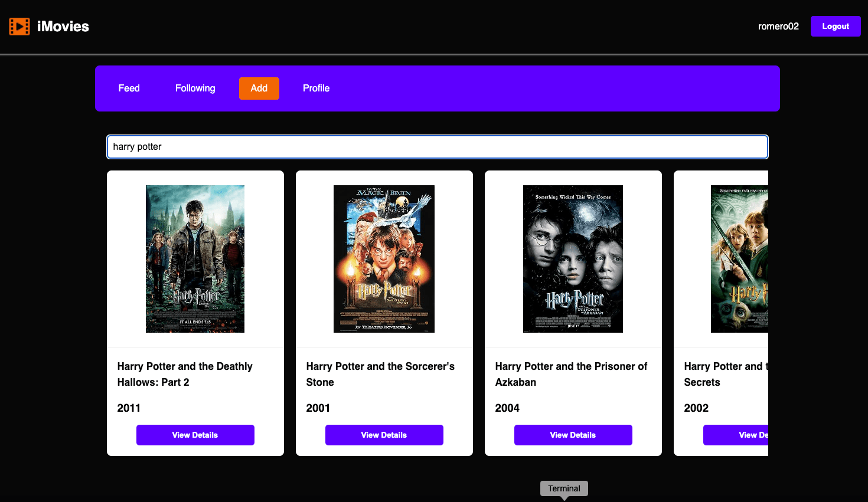The image size is (868, 502).
Task: Click the title Harry Potter and the Deathly Hallows
Action: click(x=185, y=374)
